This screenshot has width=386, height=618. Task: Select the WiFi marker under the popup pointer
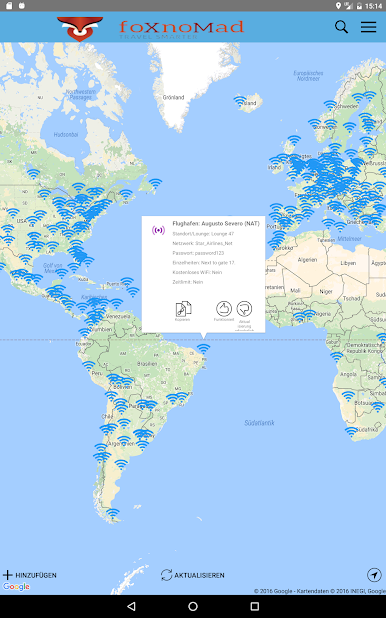pyautogui.click(x=203, y=348)
